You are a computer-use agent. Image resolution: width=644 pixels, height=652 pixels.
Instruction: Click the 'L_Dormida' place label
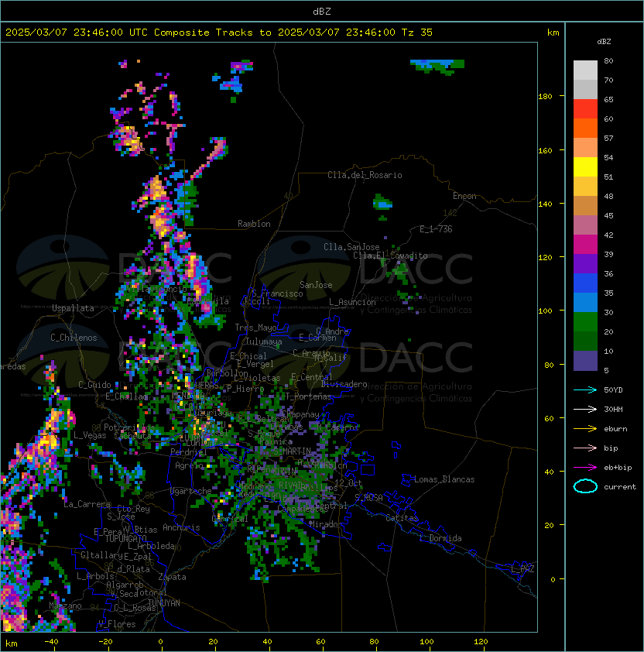click(440, 538)
